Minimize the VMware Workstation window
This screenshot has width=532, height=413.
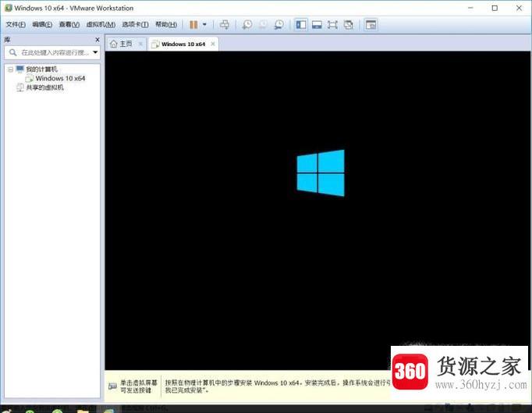point(470,8)
